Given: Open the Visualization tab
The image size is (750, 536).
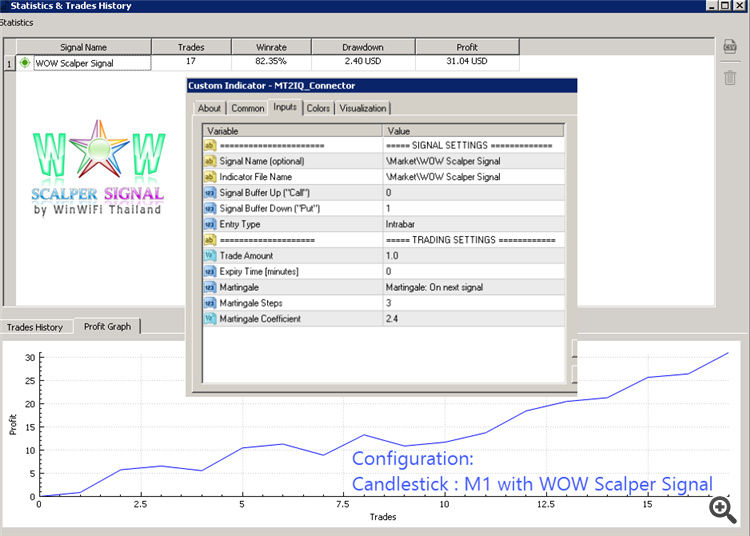Looking at the screenshot, I should coord(363,108).
